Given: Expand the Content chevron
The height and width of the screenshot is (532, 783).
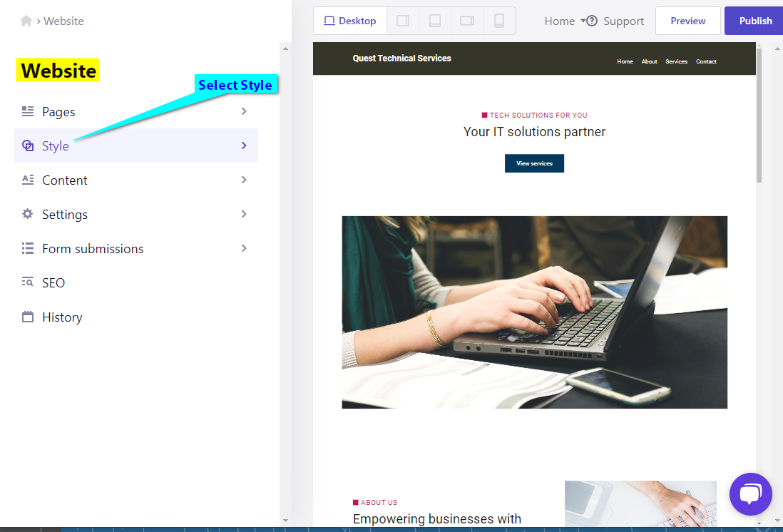Looking at the screenshot, I should [x=244, y=180].
